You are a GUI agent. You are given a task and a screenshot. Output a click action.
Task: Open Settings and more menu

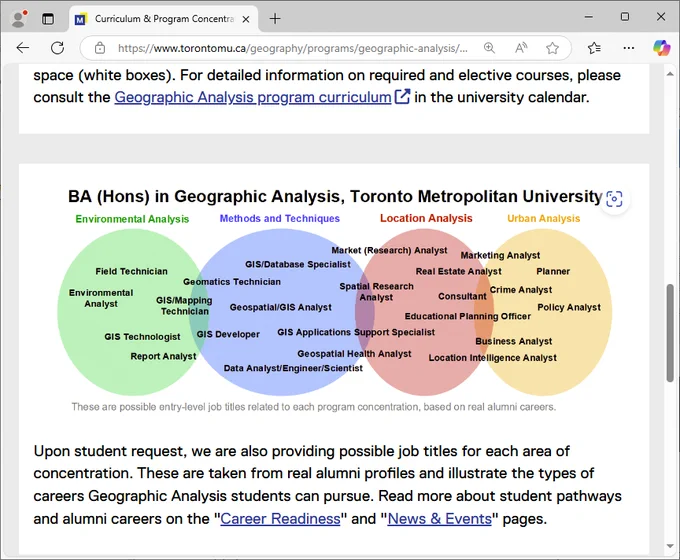pyautogui.click(x=628, y=48)
